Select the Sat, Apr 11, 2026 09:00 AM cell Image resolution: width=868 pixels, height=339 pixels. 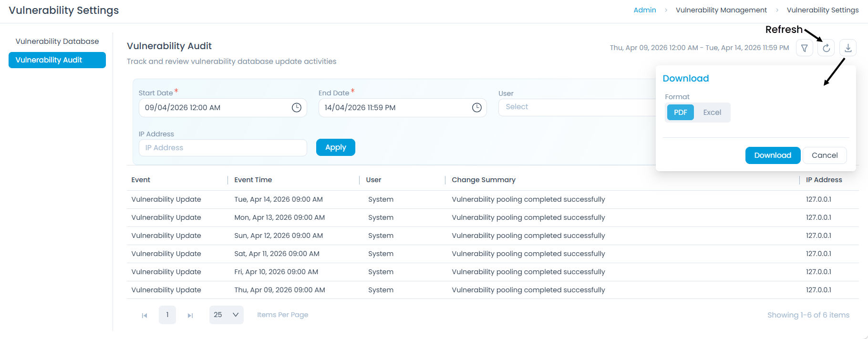click(x=277, y=254)
